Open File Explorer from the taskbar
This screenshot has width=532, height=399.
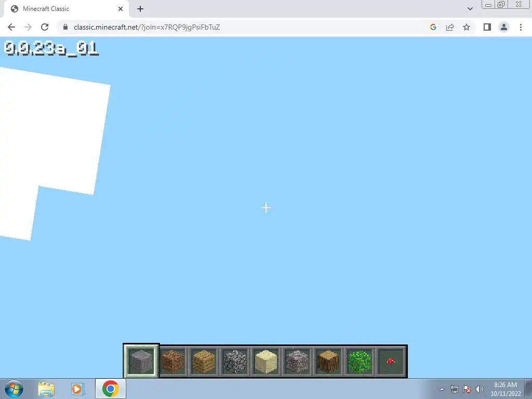(x=46, y=389)
